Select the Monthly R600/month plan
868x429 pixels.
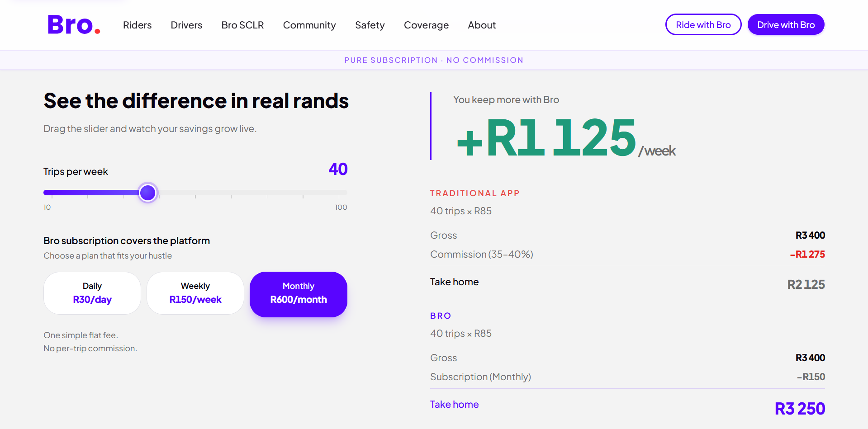299,294
